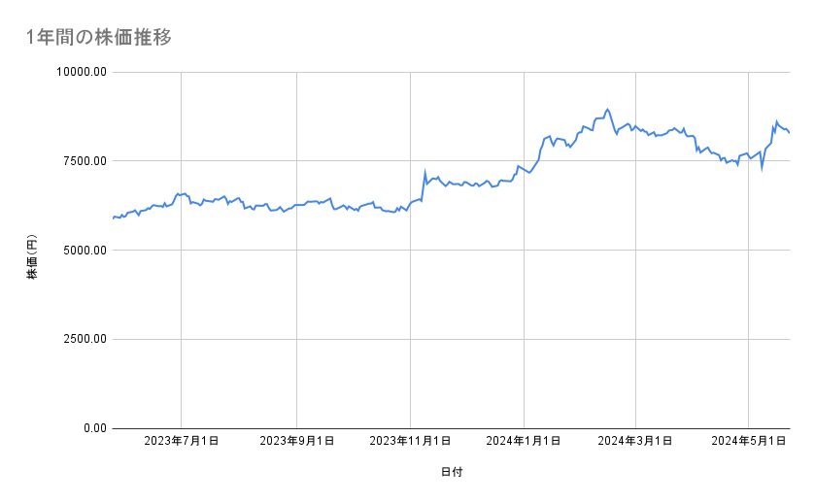Select the 2024年5月1日 date label
815x504 pixels.
click(x=748, y=442)
